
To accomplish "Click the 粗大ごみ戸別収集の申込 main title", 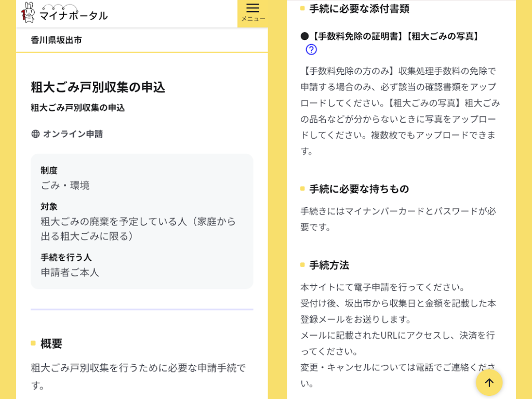I will (98, 87).
